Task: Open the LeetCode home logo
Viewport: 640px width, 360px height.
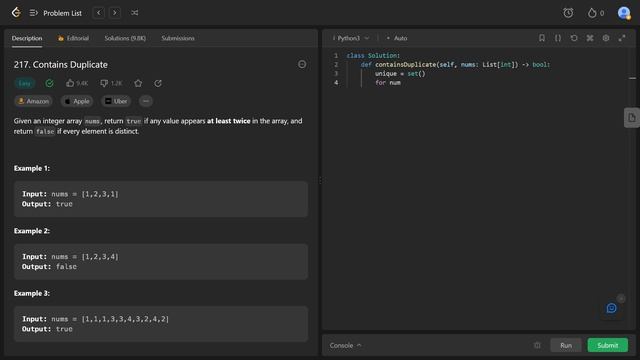Action: coord(16,13)
